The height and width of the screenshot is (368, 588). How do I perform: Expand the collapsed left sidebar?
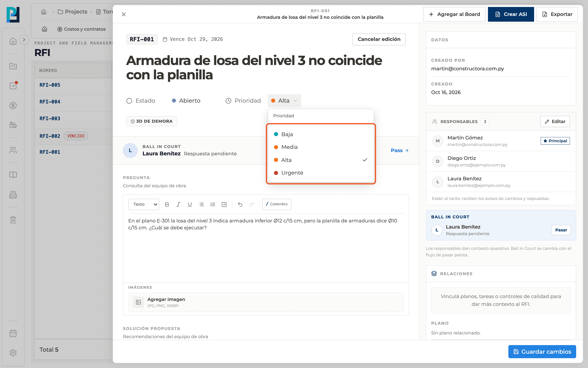[24, 40]
